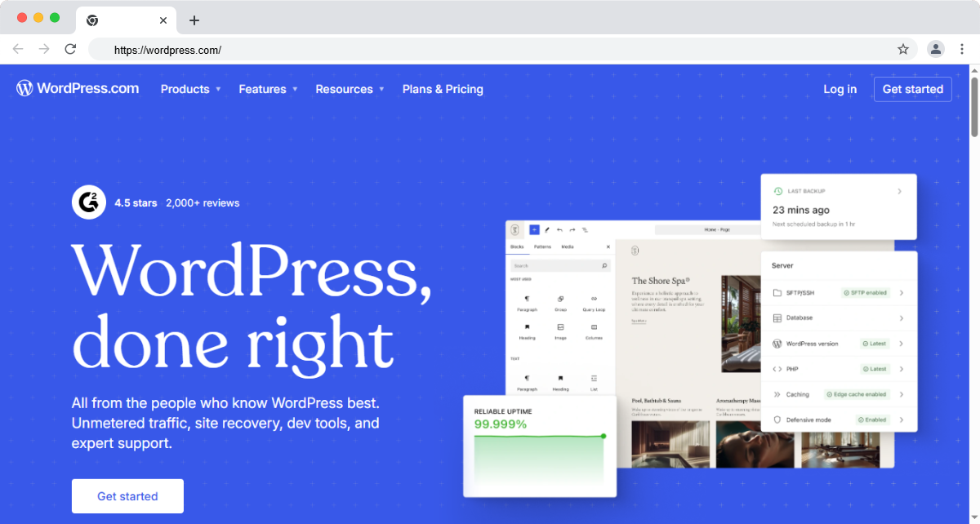This screenshot has width=980, height=524.
Task: Click the undo arrow in editor toolbar
Action: click(x=559, y=230)
